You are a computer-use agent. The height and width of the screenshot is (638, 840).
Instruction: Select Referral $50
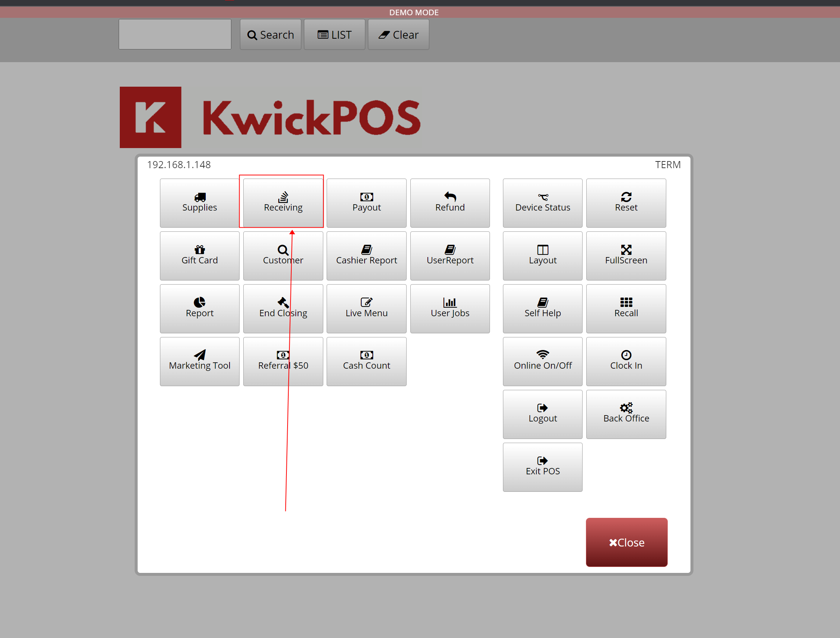pyautogui.click(x=283, y=362)
